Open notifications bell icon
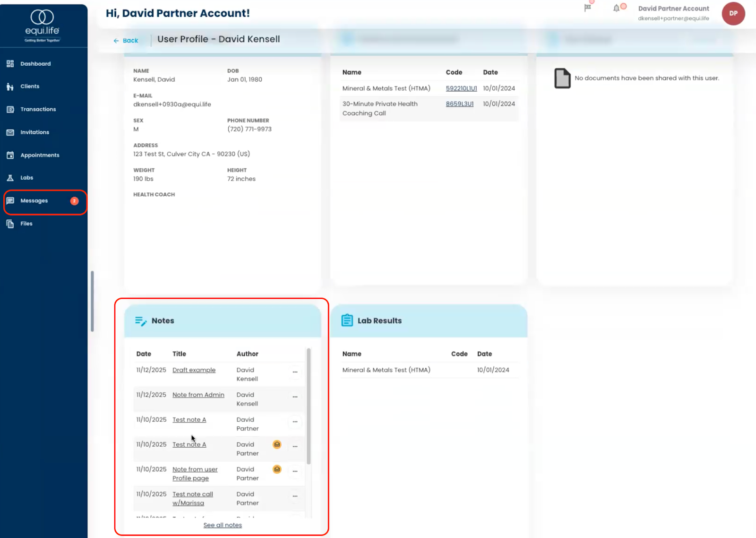Viewport: 756px width, 538px height. pos(616,8)
